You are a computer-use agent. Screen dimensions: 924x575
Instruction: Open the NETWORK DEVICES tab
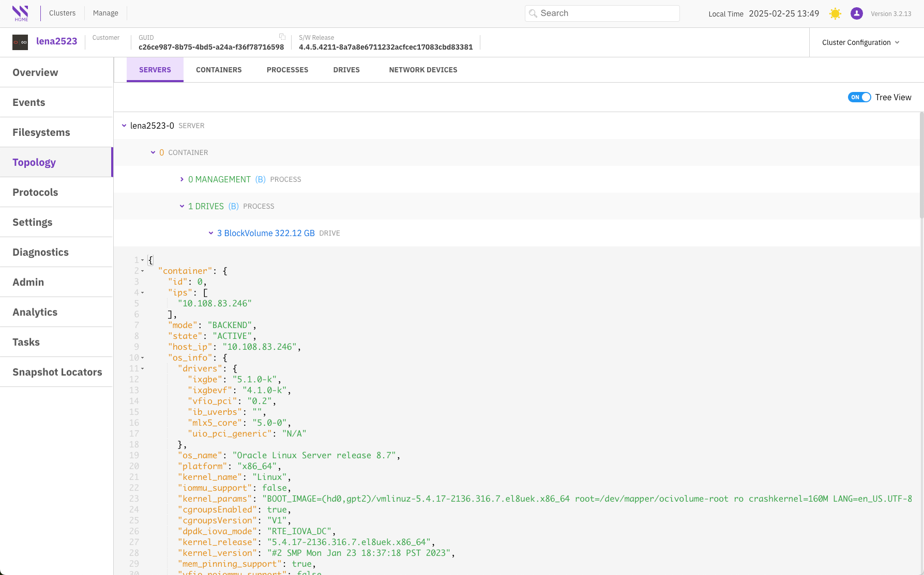(x=423, y=70)
